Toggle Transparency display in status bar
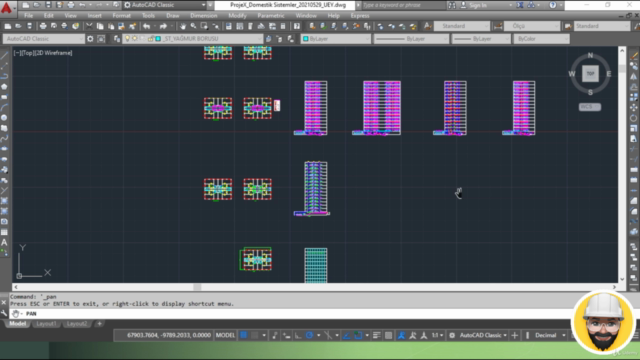The image size is (640, 360). tap(389, 335)
